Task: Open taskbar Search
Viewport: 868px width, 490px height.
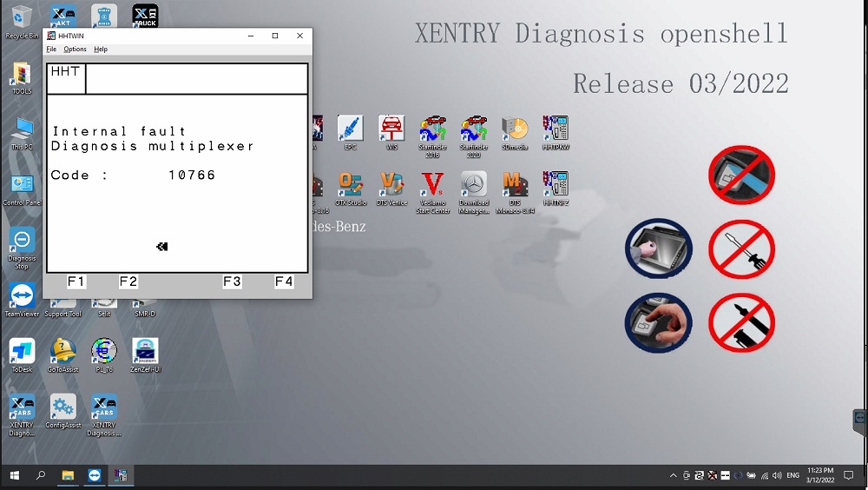Action: pos(41,475)
